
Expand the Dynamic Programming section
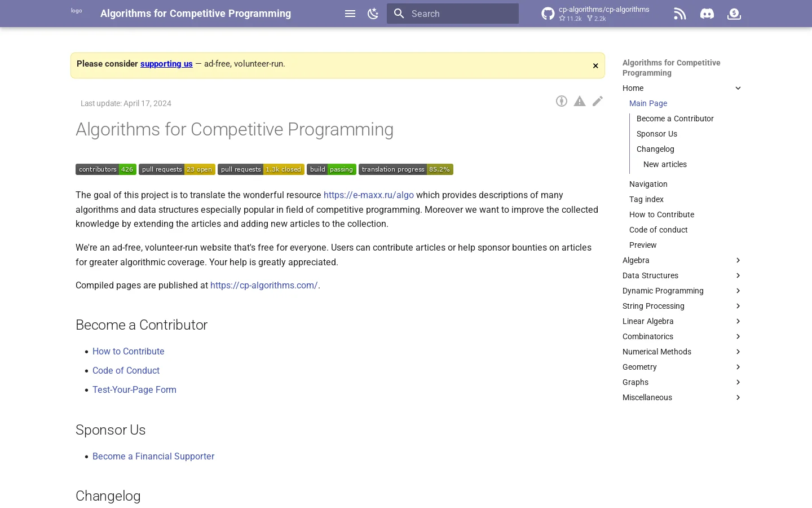738,291
